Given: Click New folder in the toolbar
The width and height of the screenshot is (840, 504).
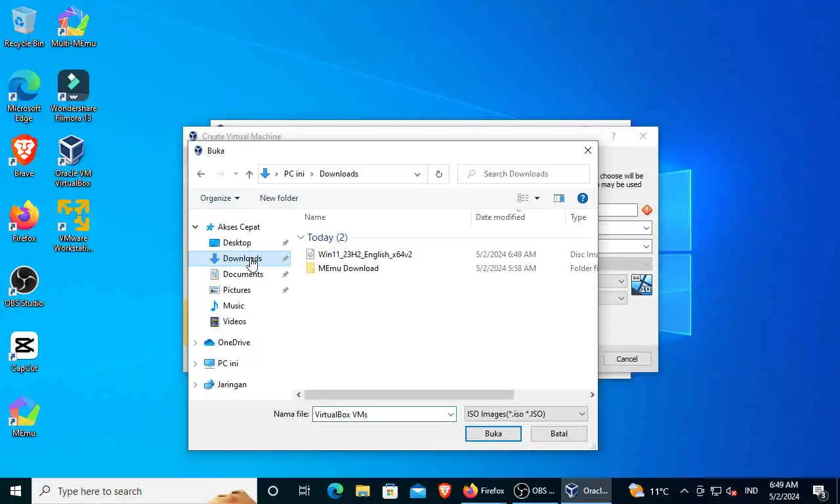Looking at the screenshot, I should click(279, 198).
